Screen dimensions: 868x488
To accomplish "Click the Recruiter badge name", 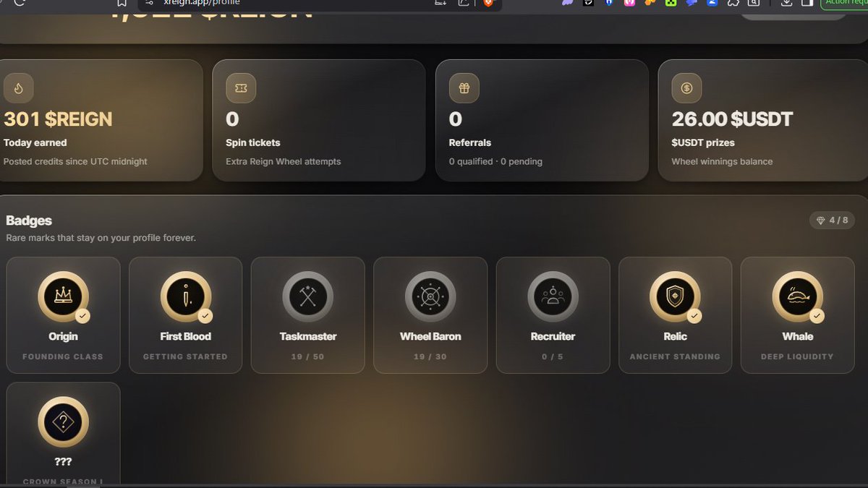I will pos(553,336).
